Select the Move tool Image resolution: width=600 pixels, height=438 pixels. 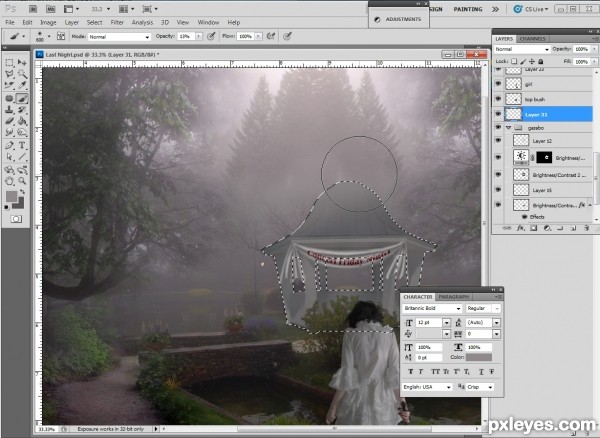22,62
